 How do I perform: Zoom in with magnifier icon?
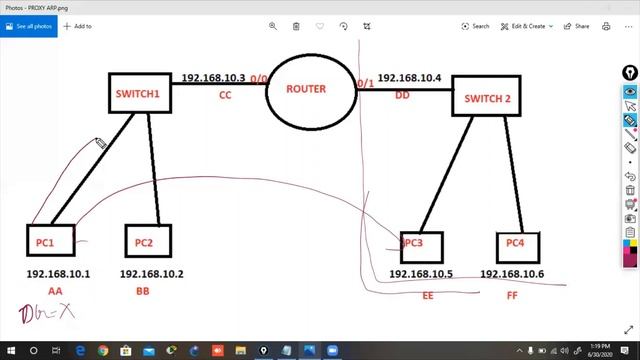[x=273, y=26]
